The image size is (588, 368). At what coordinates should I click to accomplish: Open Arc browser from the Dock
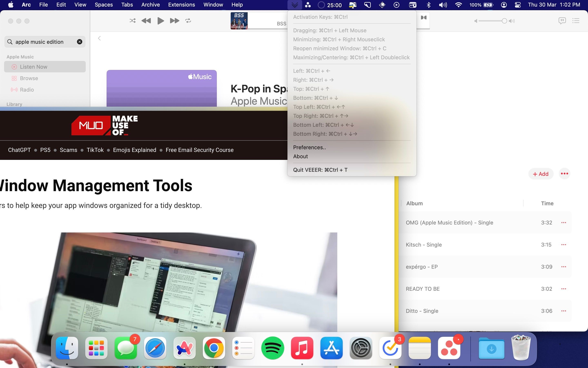click(x=184, y=348)
